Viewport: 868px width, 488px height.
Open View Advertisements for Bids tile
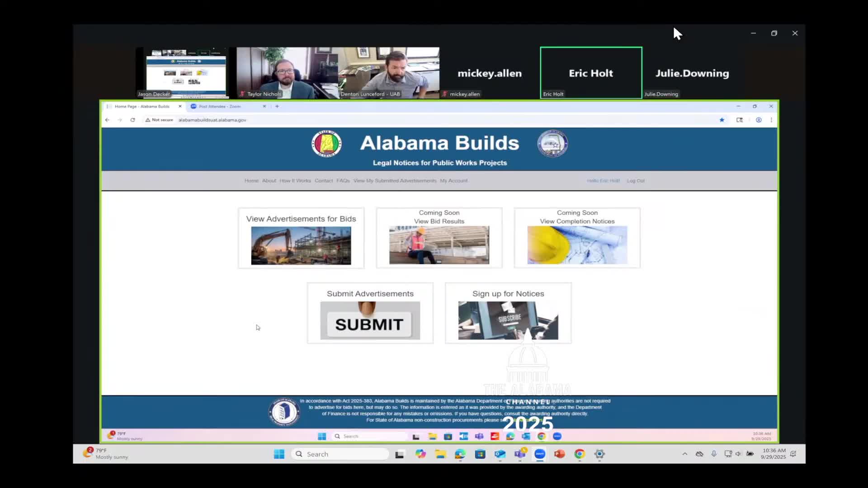coord(301,238)
